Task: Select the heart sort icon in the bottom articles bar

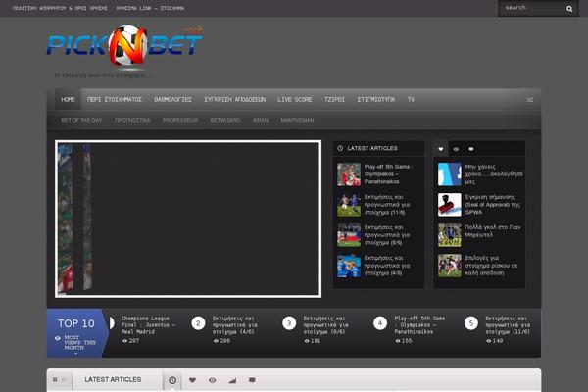Action: pos(192,380)
